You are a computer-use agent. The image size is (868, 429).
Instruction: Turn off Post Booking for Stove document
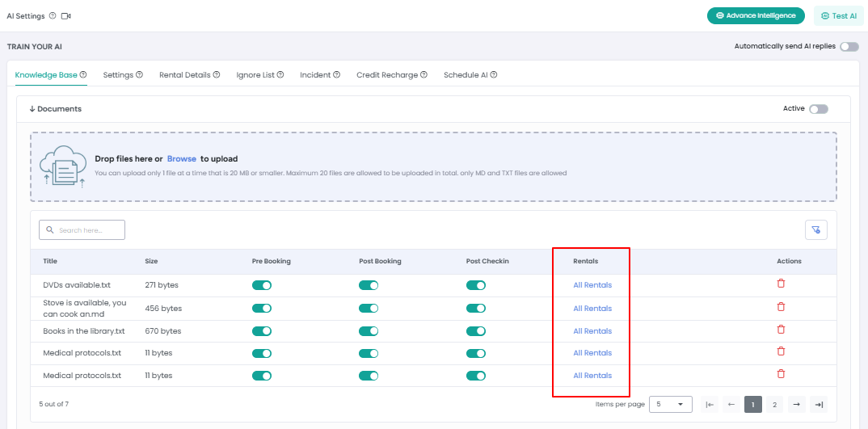[x=369, y=308]
